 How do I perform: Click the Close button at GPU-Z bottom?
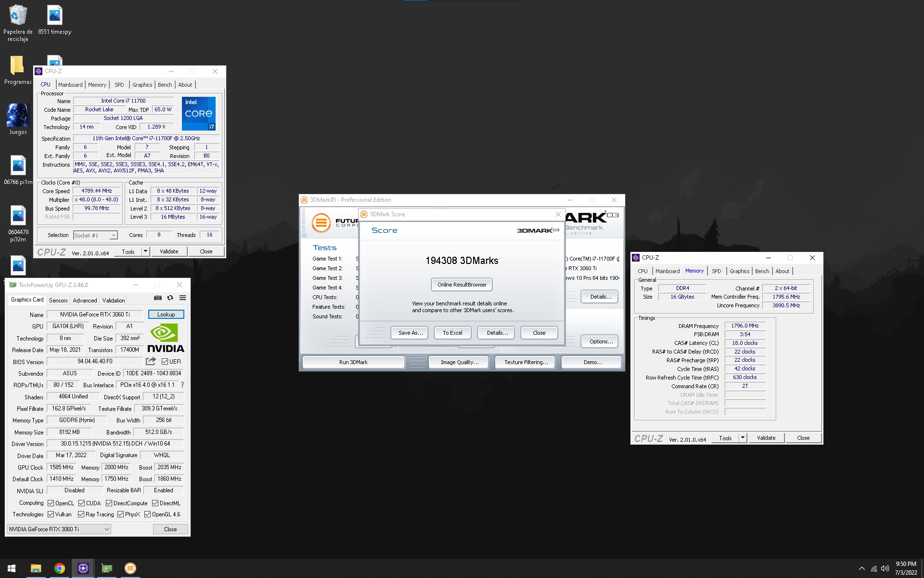(x=170, y=529)
